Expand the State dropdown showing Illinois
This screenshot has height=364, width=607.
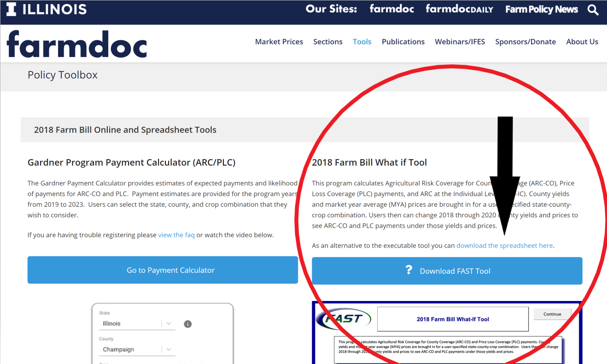tap(169, 324)
